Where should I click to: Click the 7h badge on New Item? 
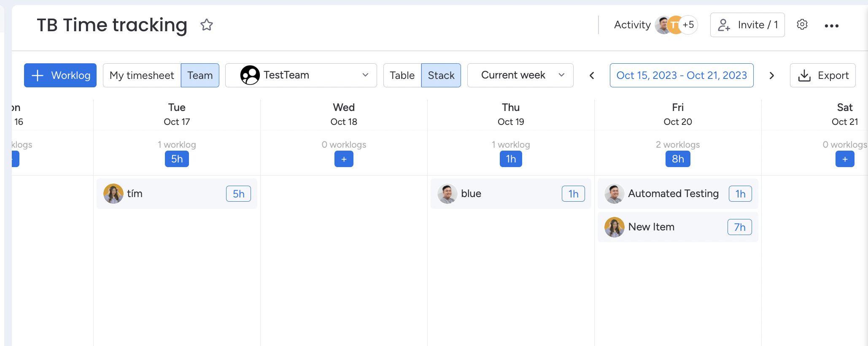[739, 227]
